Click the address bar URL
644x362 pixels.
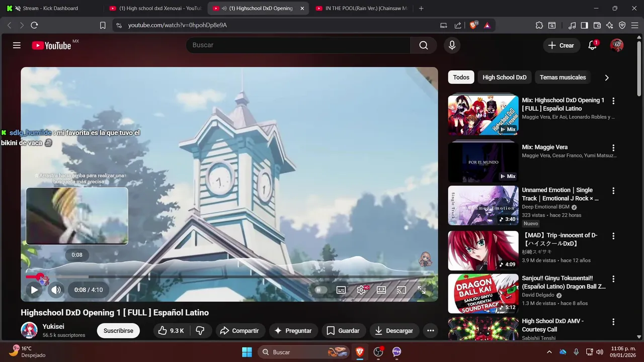click(177, 25)
